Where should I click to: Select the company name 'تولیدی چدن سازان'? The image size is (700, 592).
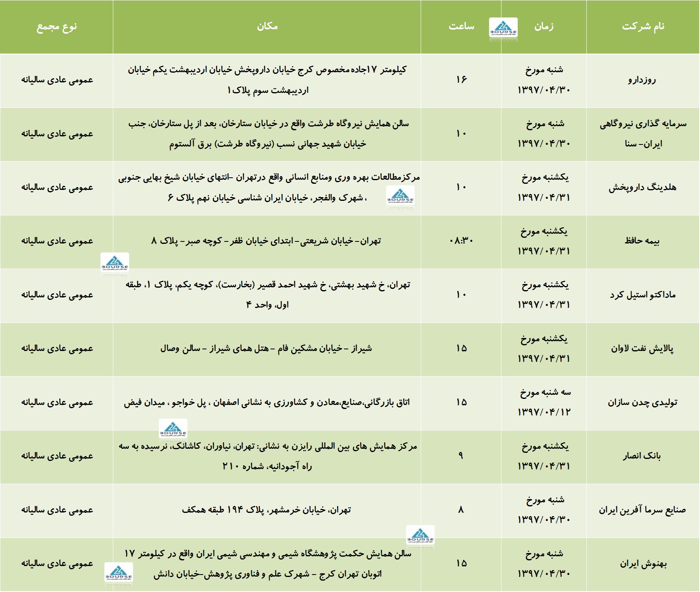(642, 403)
